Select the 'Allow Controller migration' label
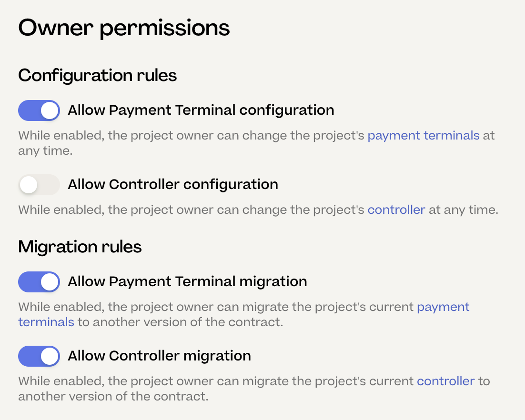The width and height of the screenshot is (525, 420). coord(159,356)
